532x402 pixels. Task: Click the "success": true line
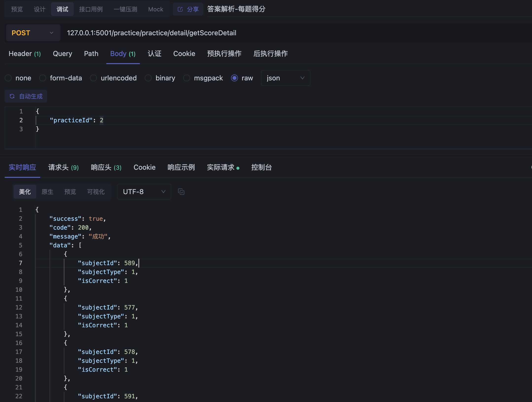coord(78,219)
